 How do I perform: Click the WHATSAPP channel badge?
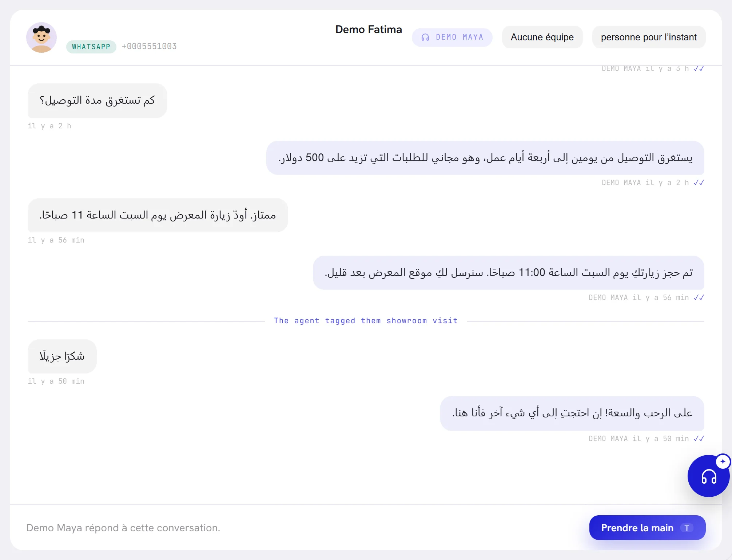91,47
